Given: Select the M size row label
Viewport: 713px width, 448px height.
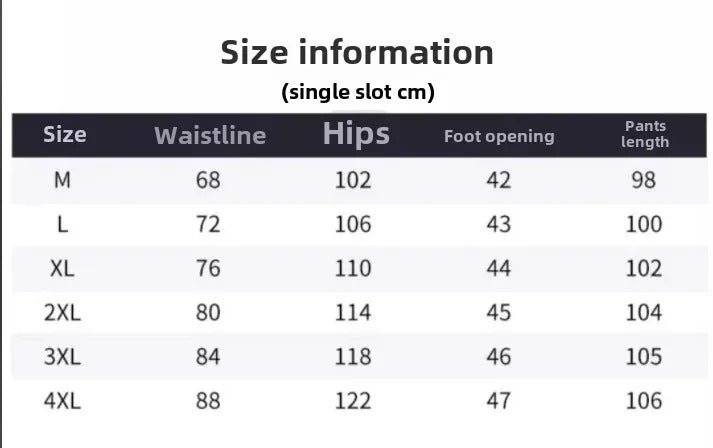Looking at the screenshot, I should coord(63,180).
